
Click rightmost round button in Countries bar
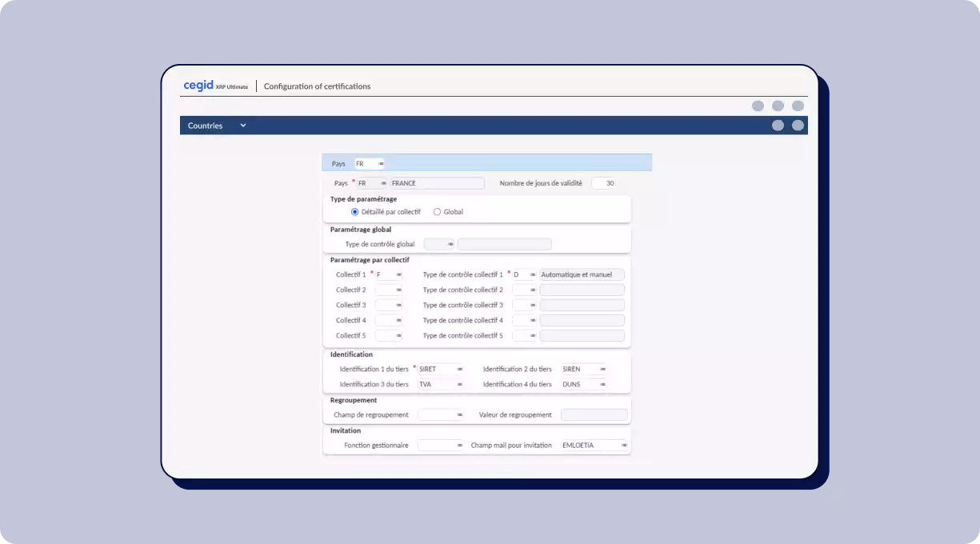coord(798,126)
